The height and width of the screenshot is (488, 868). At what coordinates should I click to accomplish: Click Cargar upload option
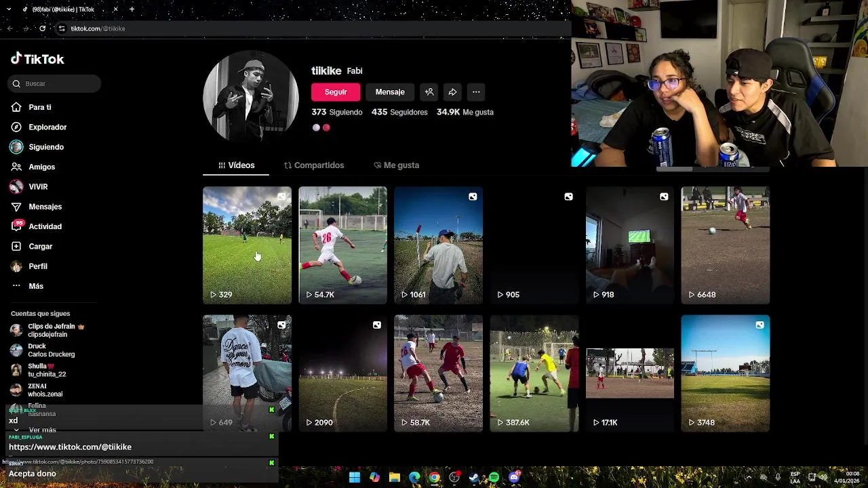point(40,246)
